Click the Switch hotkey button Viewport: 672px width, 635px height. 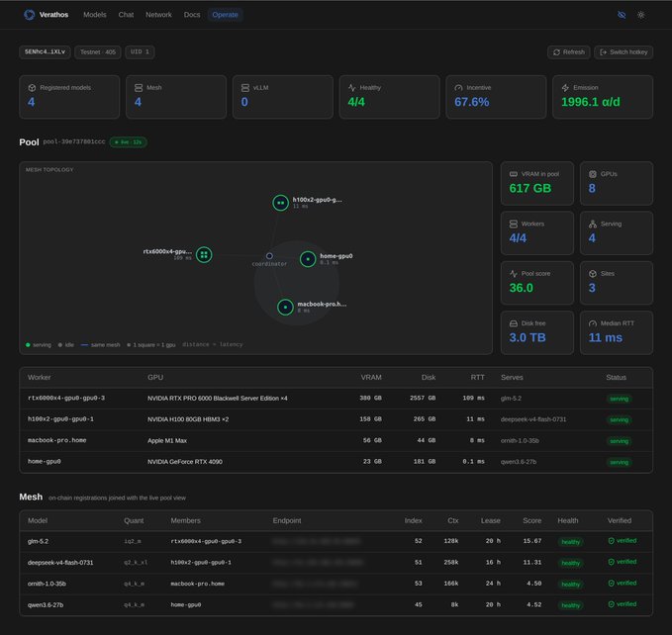coord(624,52)
